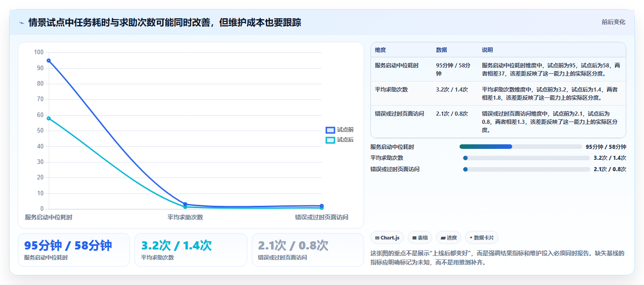
Task: Click the 表格 tag chip
Action: point(420,238)
